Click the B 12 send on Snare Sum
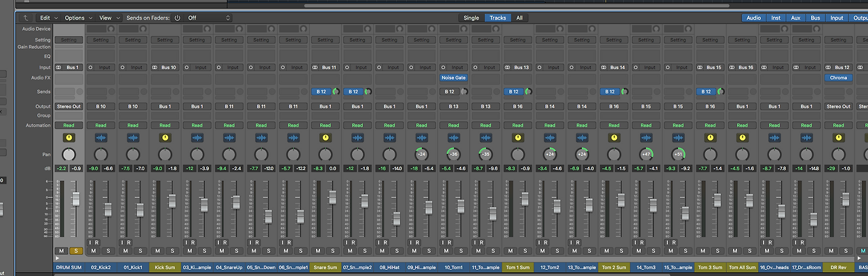 [x=321, y=92]
